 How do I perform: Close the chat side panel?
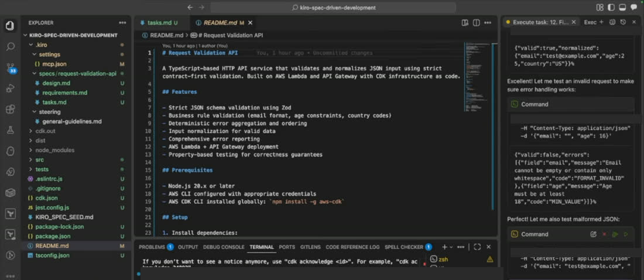pyautogui.click(x=634, y=22)
